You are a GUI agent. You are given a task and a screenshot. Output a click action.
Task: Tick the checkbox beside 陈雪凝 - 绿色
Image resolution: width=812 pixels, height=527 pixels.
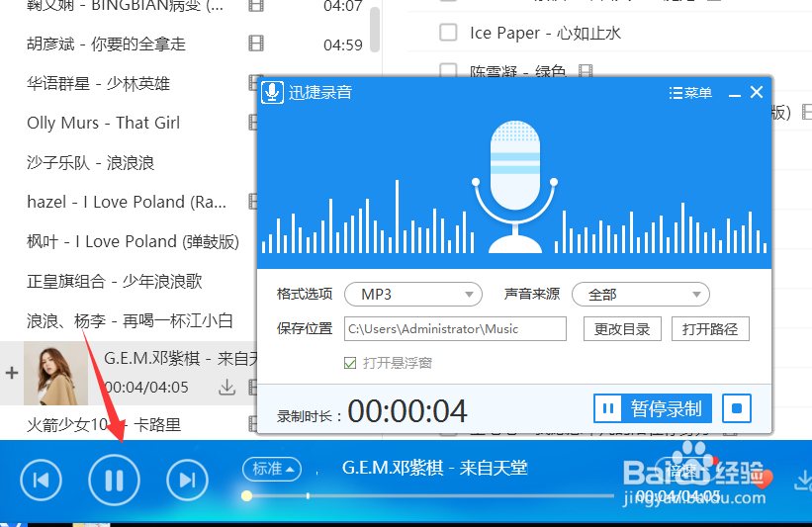(x=448, y=70)
